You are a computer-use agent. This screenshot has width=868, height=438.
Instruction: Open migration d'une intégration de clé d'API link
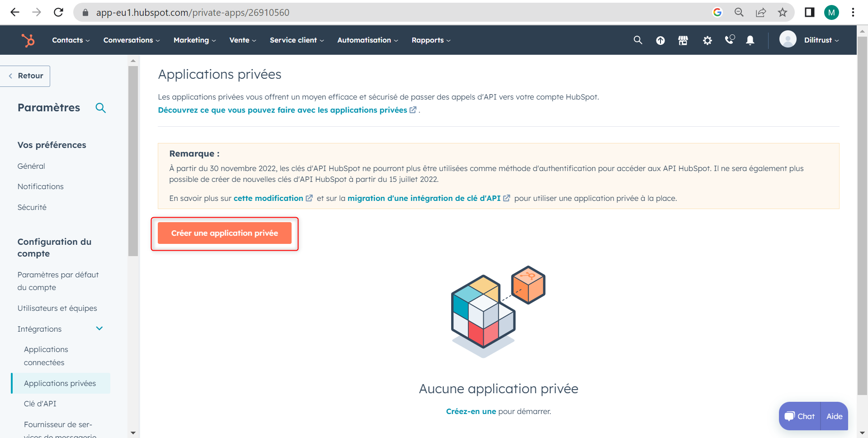click(x=429, y=198)
